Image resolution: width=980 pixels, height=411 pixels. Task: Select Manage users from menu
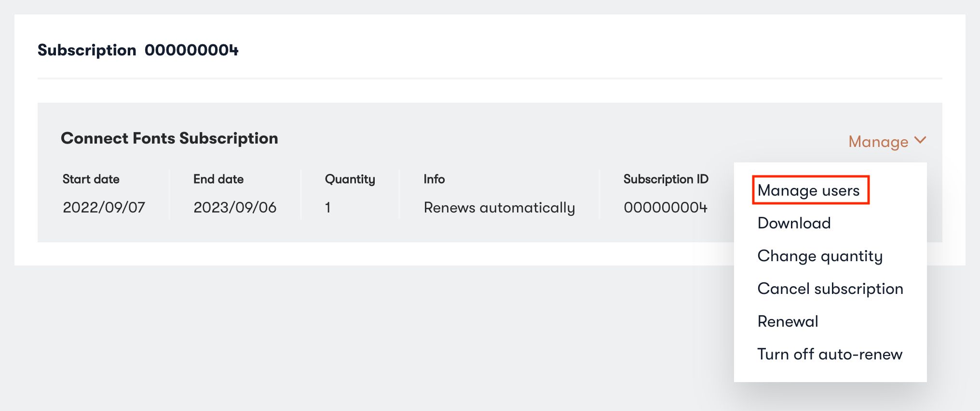coord(809,190)
